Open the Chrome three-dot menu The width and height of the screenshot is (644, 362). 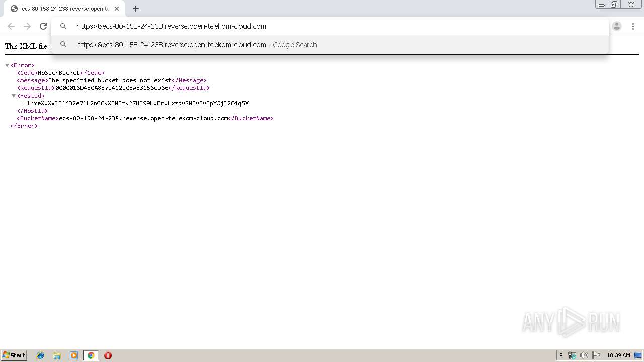point(633,26)
